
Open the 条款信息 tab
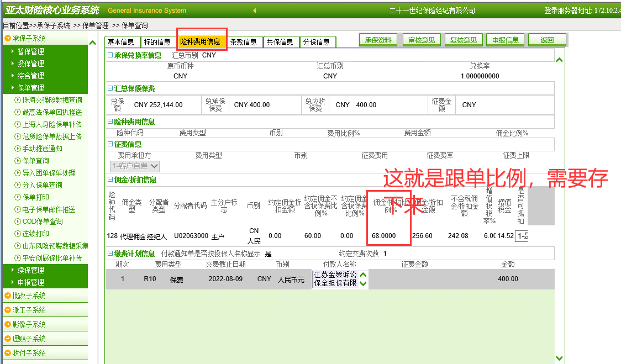(x=244, y=42)
